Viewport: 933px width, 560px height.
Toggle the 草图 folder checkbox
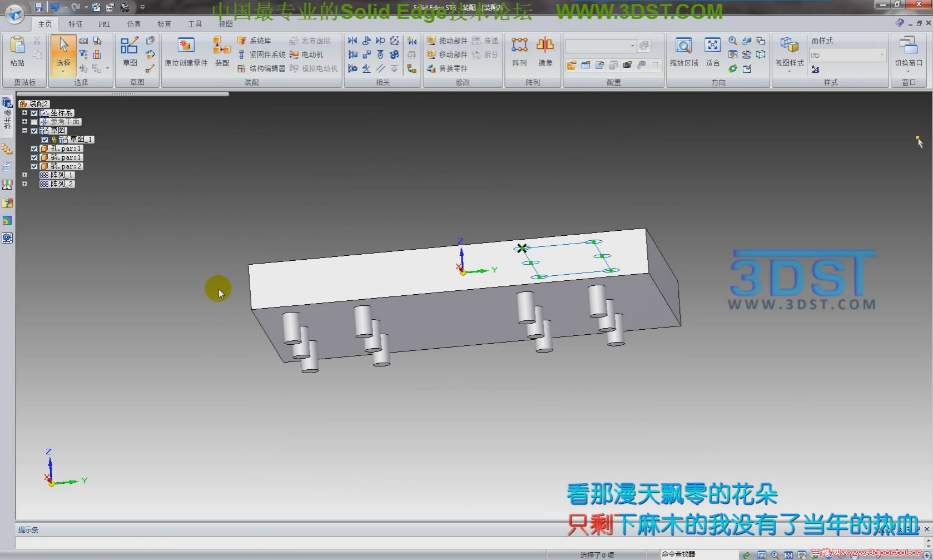pos(34,131)
